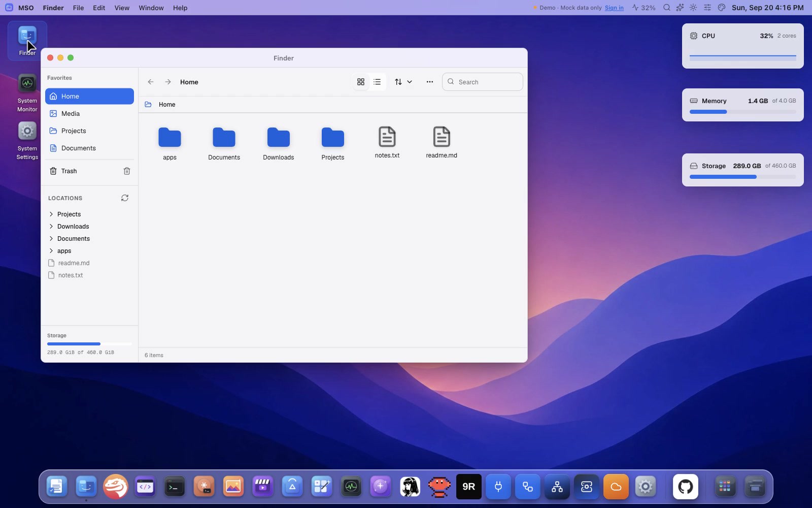Open the View menu
This screenshot has width=812, height=508.
(122, 8)
